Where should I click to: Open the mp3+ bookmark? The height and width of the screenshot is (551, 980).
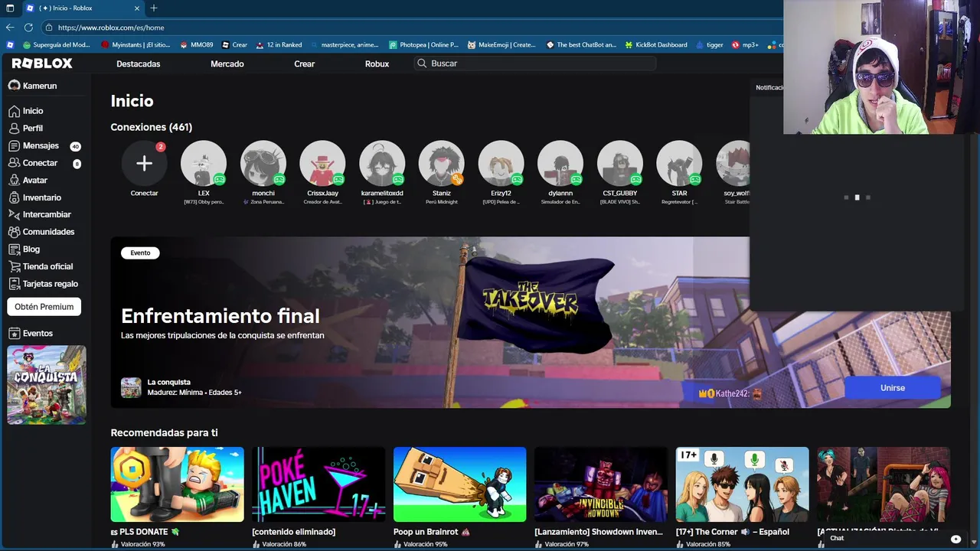[745, 45]
